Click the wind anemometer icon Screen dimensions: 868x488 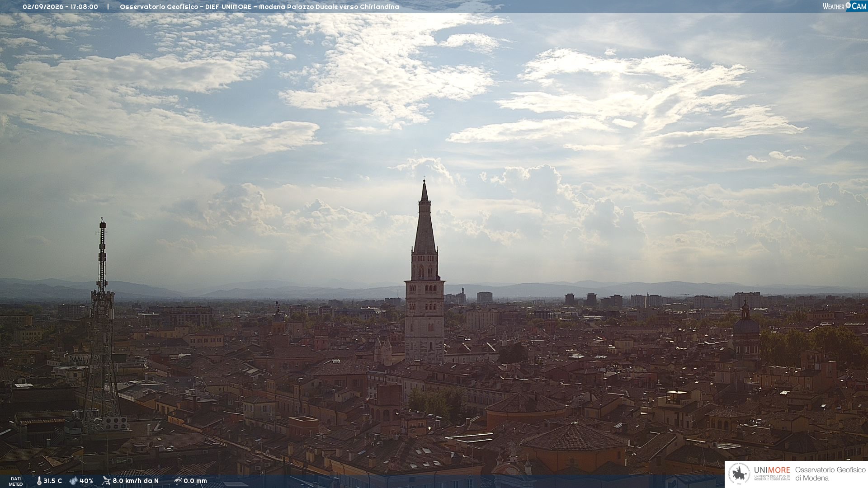click(106, 481)
